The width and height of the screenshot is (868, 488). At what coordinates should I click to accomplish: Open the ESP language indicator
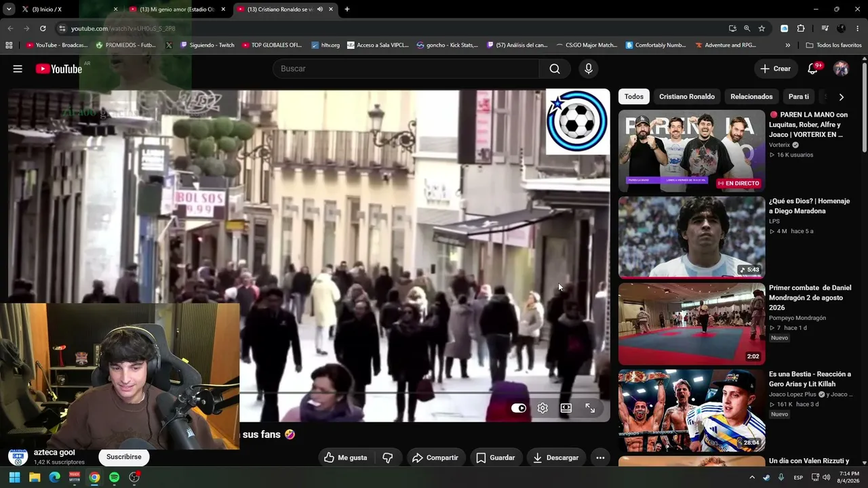(x=798, y=477)
